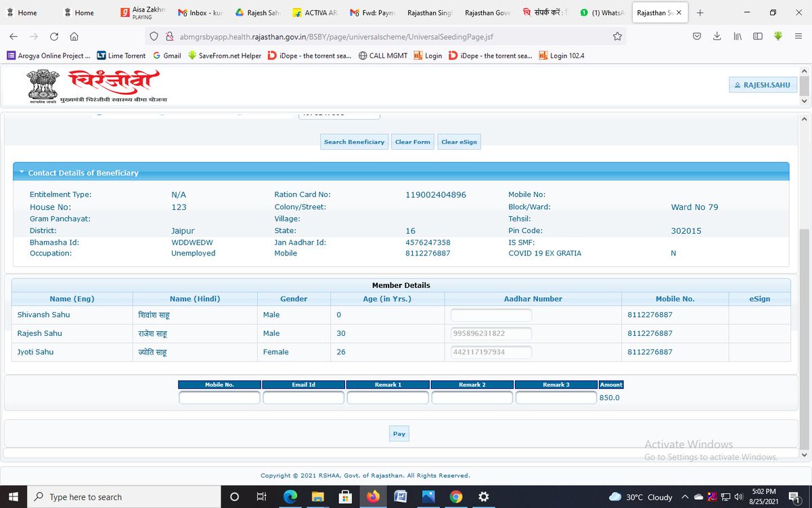Open Pocket save icon in toolbar

click(696, 37)
